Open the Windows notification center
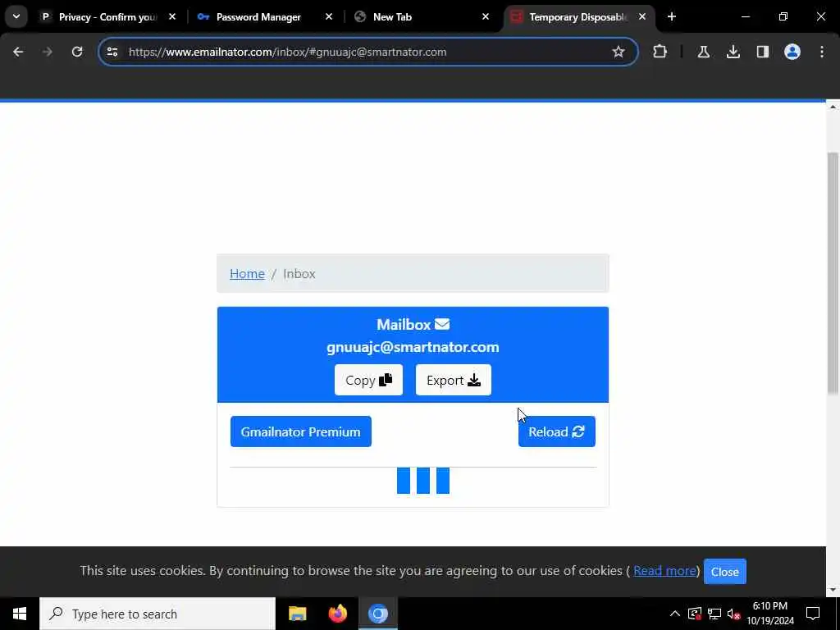 [x=813, y=614]
